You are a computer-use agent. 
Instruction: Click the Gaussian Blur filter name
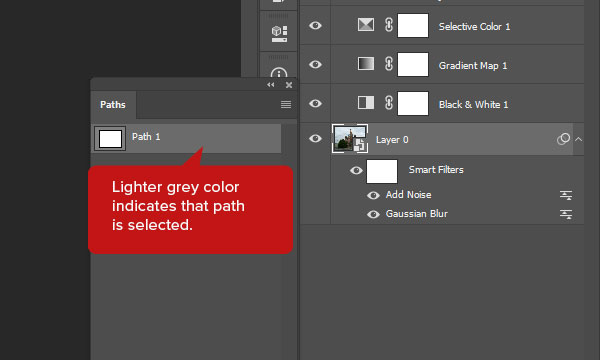[x=416, y=213]
